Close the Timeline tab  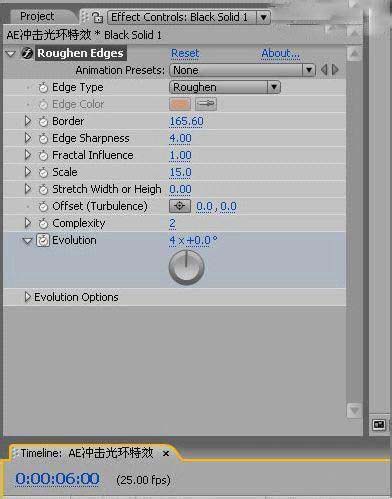pyautogui.click(x=166, y=454)
